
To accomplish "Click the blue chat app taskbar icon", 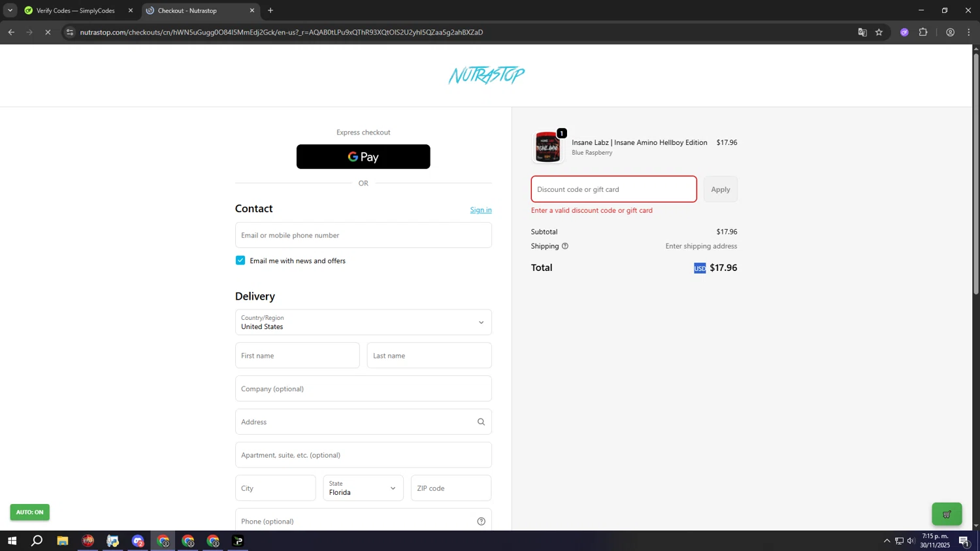I will point(138,541).
